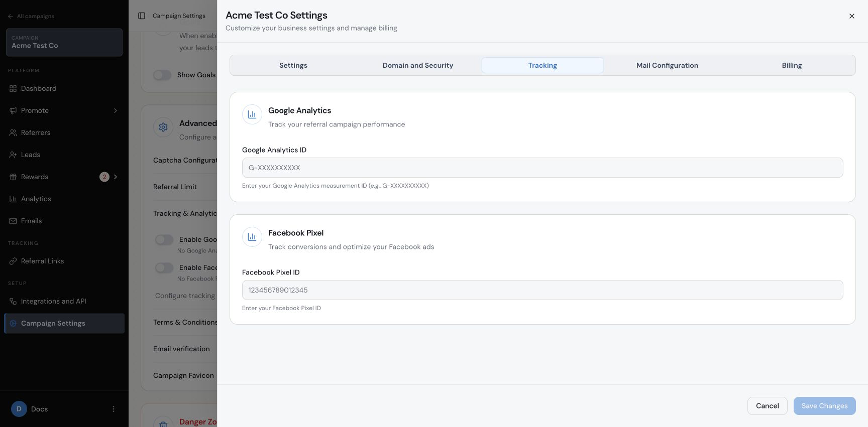Open Leads in the sidebar
868x427 pixels.
(64, 155)
